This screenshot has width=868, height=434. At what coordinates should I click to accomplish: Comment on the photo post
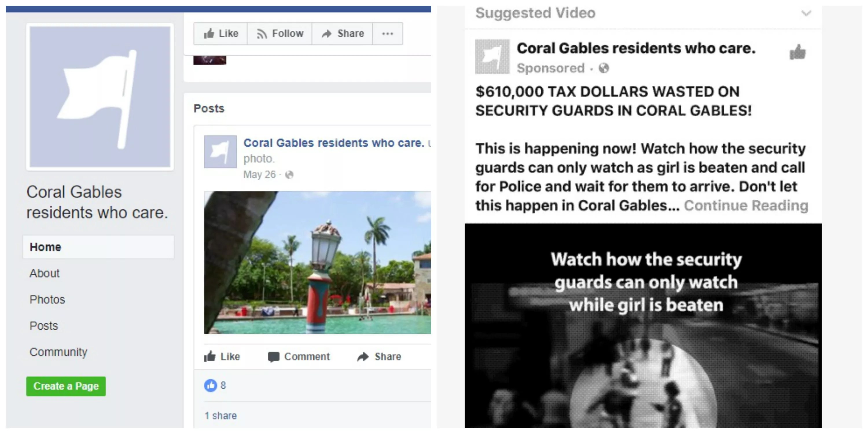coord(299,356)
